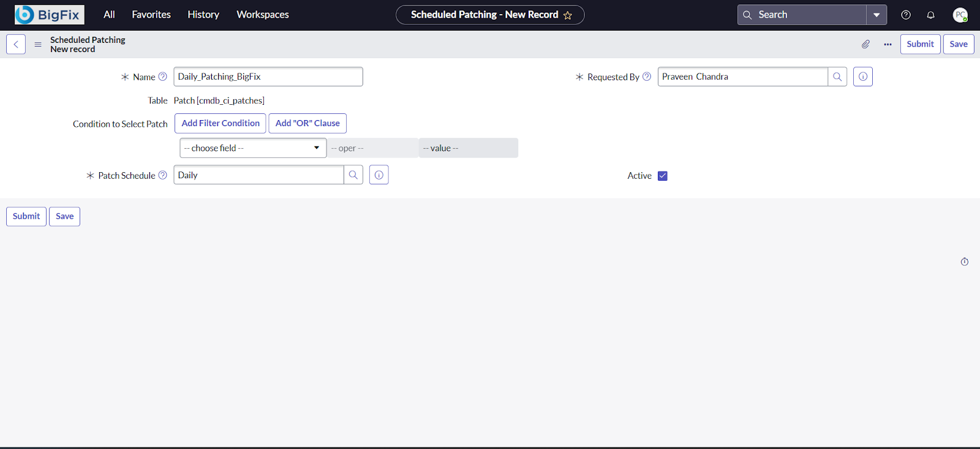980x449 pixels.
Task: Show Requested By record info icon
Action: 862,77
